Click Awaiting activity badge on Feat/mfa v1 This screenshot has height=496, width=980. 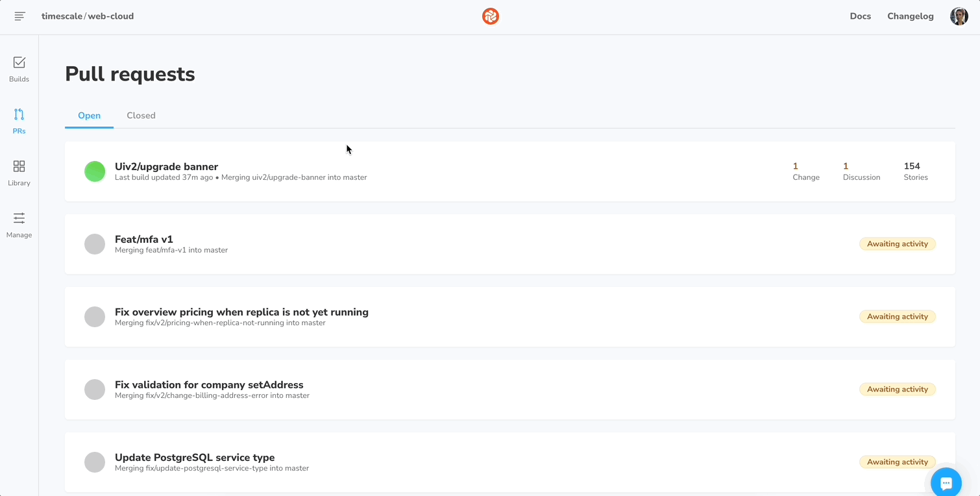(897, 244)
